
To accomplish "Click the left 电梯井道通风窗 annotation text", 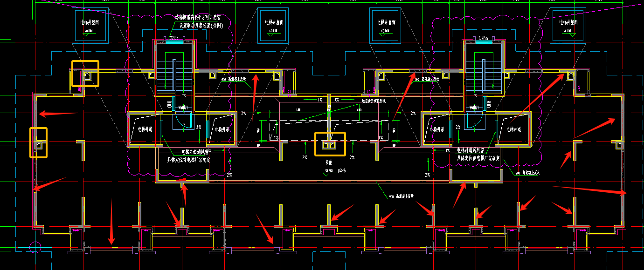I will pos(194,151).
